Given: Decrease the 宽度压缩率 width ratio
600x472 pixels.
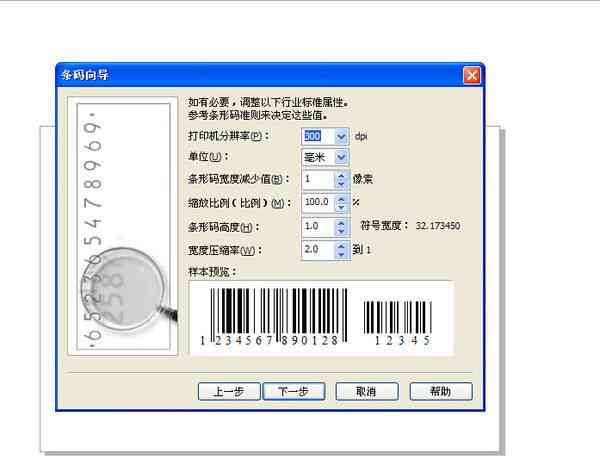Looking at the screenshot, I should 341,255.
